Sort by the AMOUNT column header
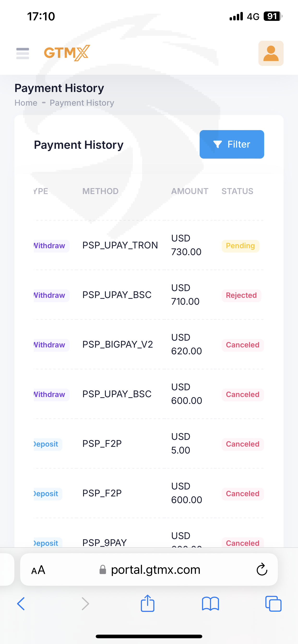The height and width of the screenshot is (644, 298). tap(190, 191)
